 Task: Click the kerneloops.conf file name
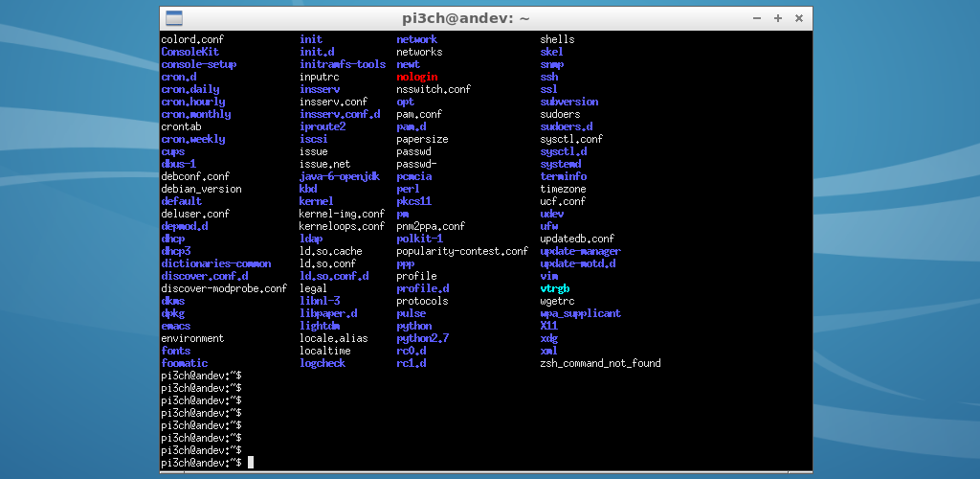(x=343, y=226)
